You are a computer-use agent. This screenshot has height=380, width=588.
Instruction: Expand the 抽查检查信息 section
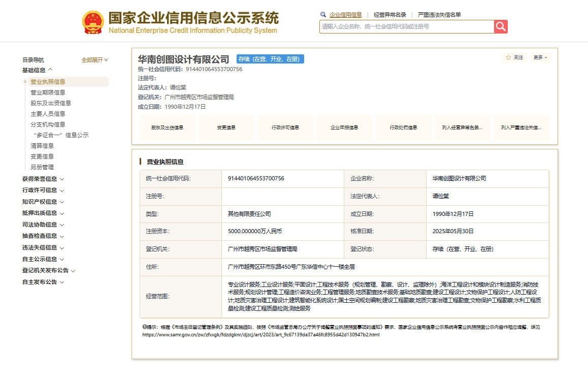pyautogui.click(x=43, y=236)
